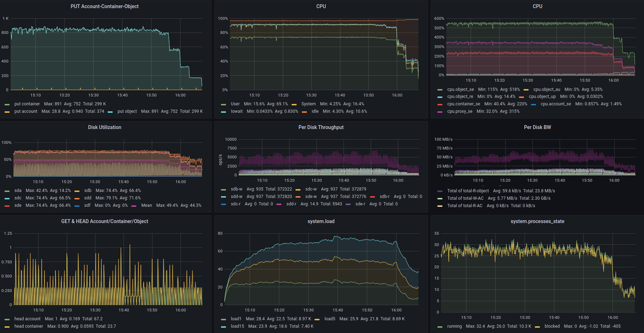This screenshot has height=333, width=644.
Task: Click the blocked yellow legend color icon
Action: (537, 327)
